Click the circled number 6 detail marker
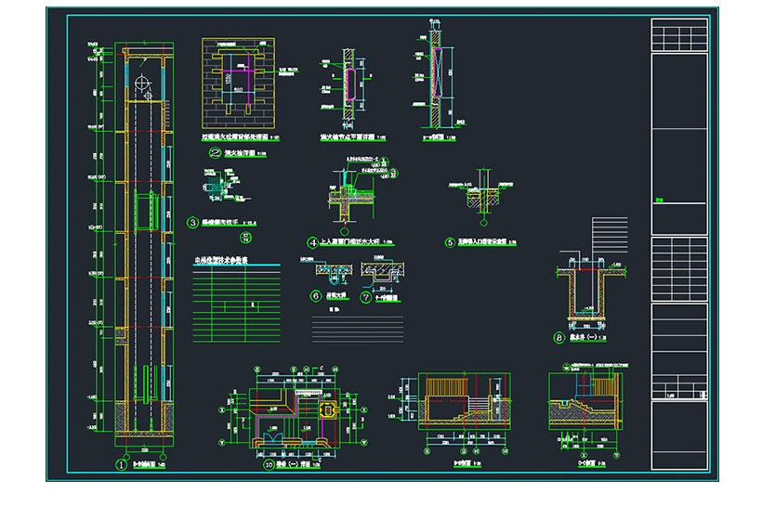762x532 pixels. [316, 297]
